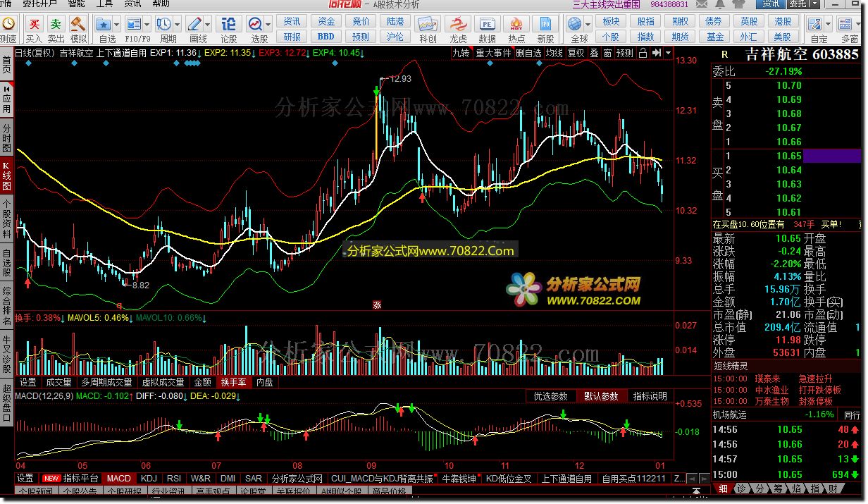Open the F10/F9 company info icon
868x504 pixels.
(133, 24)
